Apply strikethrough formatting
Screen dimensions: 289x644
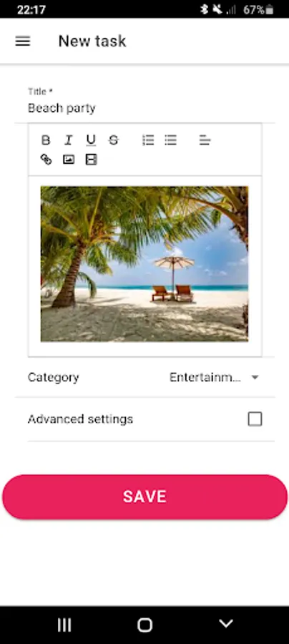[113, 140]
